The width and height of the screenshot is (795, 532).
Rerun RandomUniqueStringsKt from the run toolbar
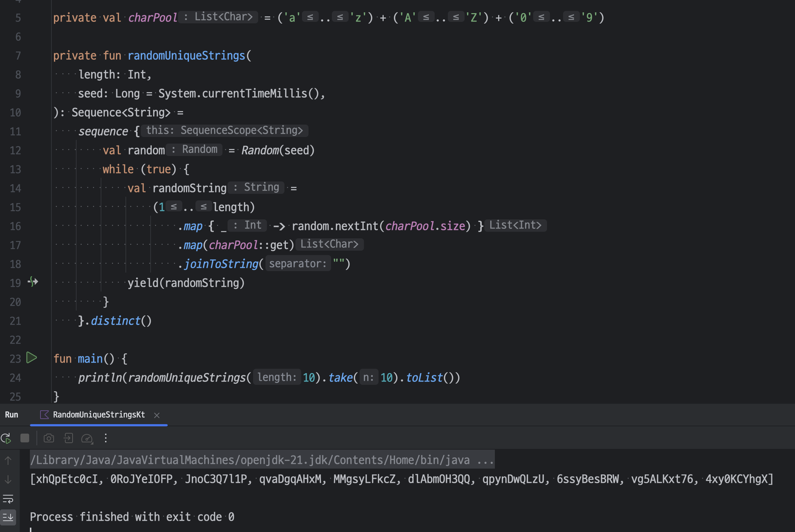pyautogui.click(x=6, y=438)
